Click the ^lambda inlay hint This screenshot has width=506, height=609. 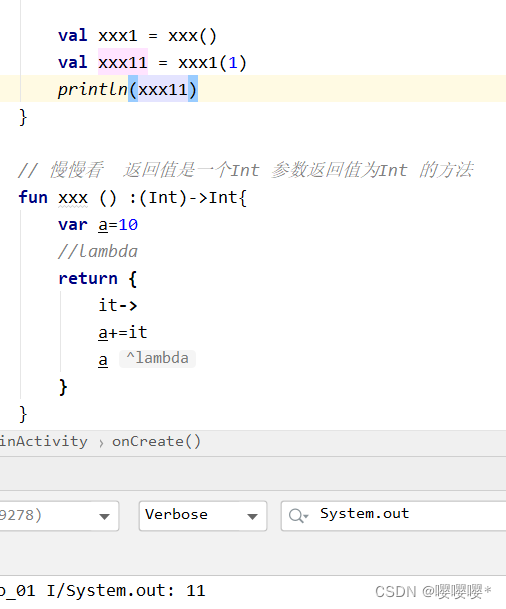click(157, 358)
